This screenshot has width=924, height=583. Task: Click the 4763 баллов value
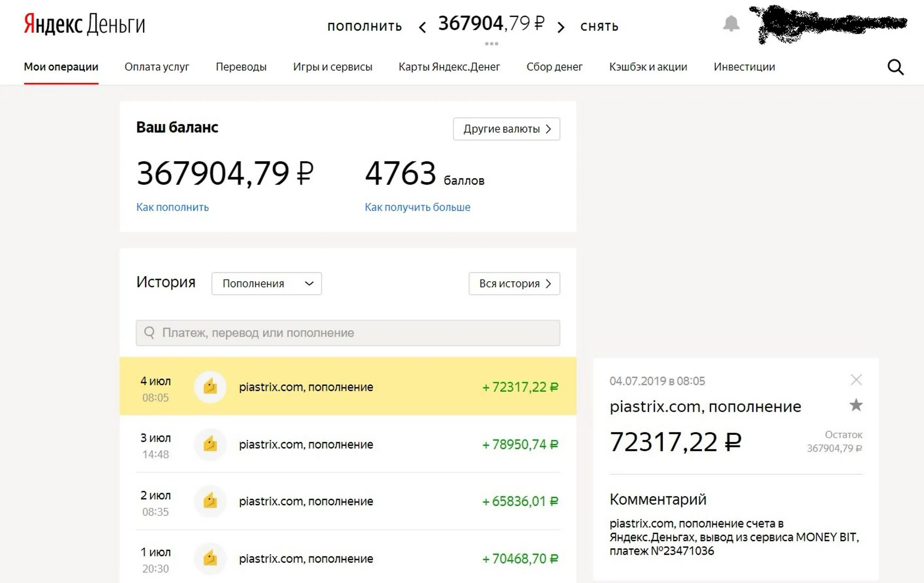[424, 173]
